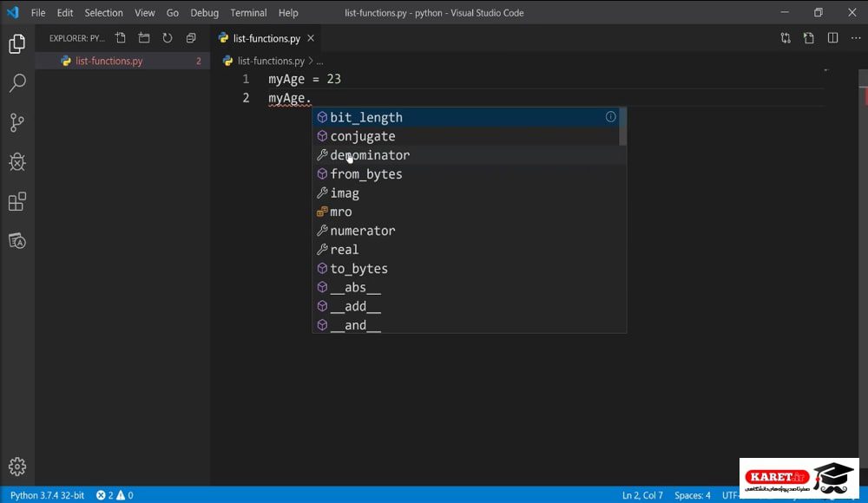Click the problems badge 2 beside list-functions.py
This screenshot has width=868, height=503.
[198, 61]
